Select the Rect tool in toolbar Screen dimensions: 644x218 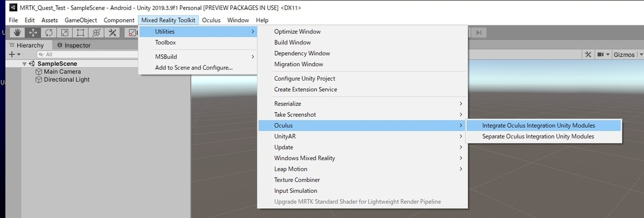[x=80, y=32]
